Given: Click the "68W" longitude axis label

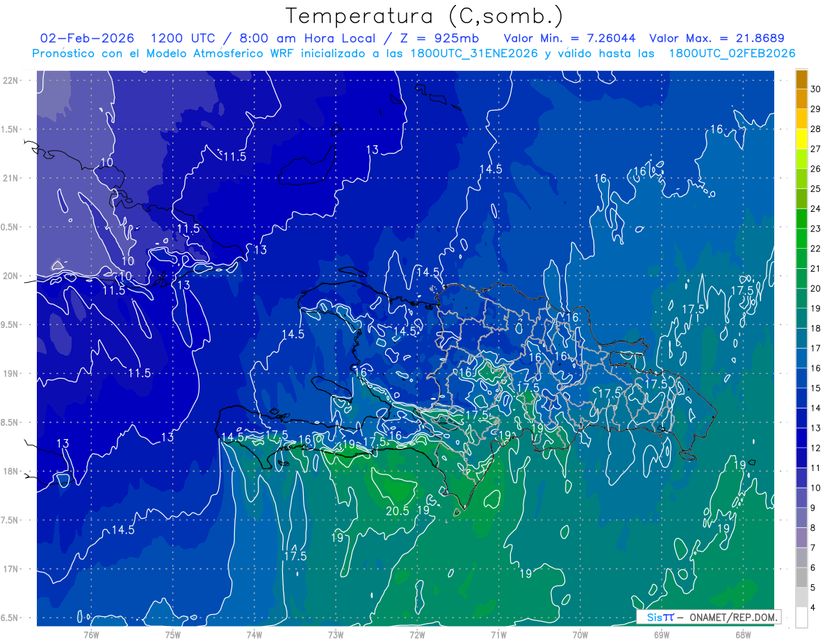Looking at the screenshot, I should 742,634.
